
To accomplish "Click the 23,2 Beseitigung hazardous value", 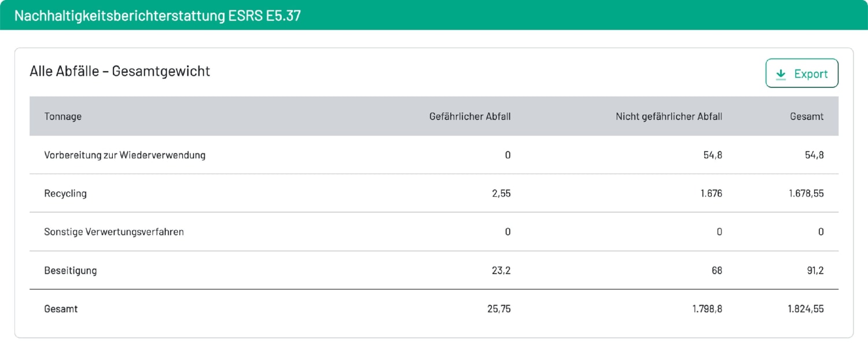I will point(501,270).
